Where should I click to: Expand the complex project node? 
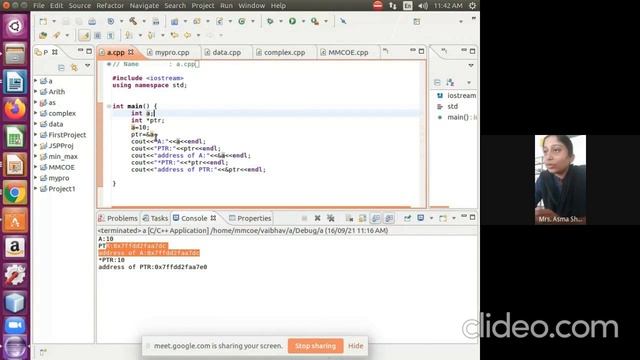[x=36, y=113]
